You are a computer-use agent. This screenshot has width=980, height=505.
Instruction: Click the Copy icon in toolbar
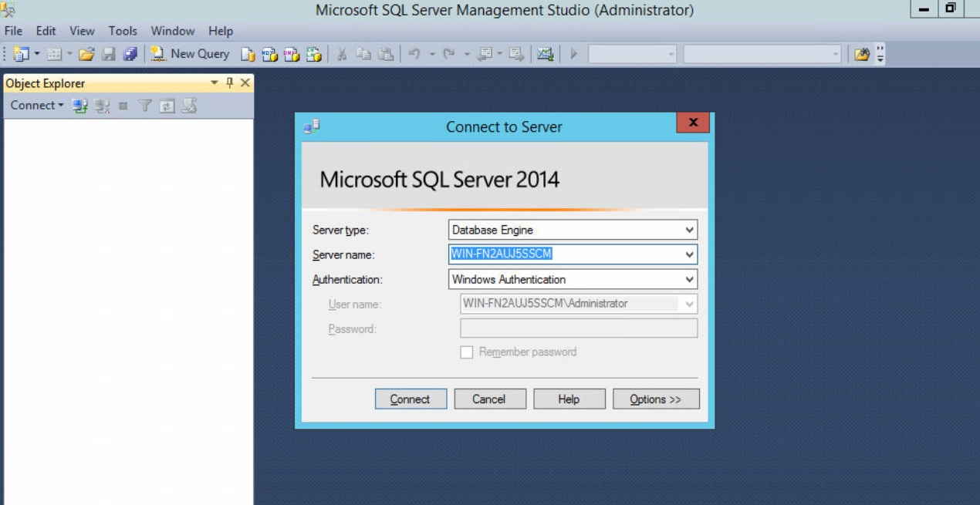pos(363,54)
